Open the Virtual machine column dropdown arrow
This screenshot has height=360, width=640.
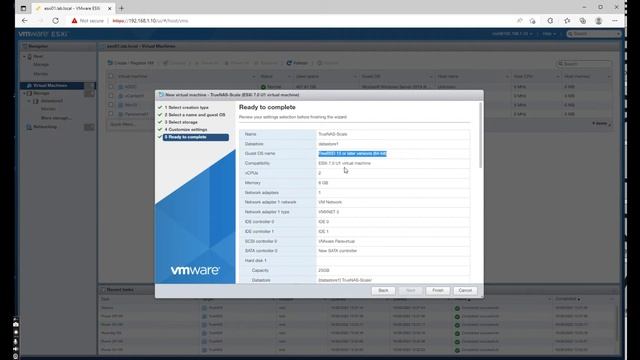[x=253, y=77]
